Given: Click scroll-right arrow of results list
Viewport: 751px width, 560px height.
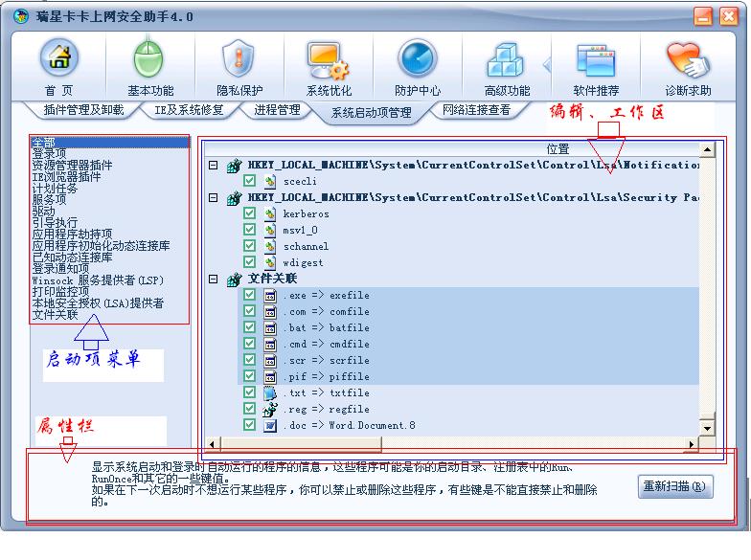Looking at the screenshot, I should pyautogui.click(x=692, y=444).
